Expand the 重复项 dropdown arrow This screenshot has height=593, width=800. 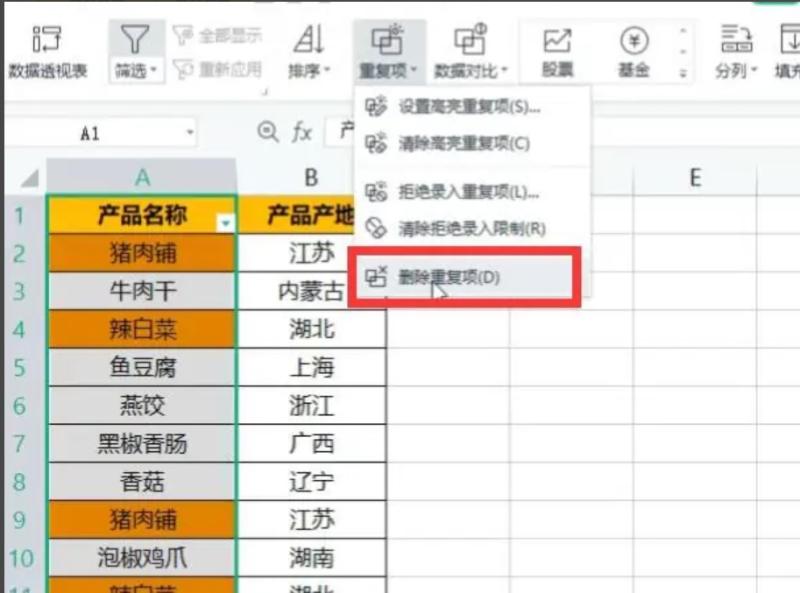[x=414, y=69]
